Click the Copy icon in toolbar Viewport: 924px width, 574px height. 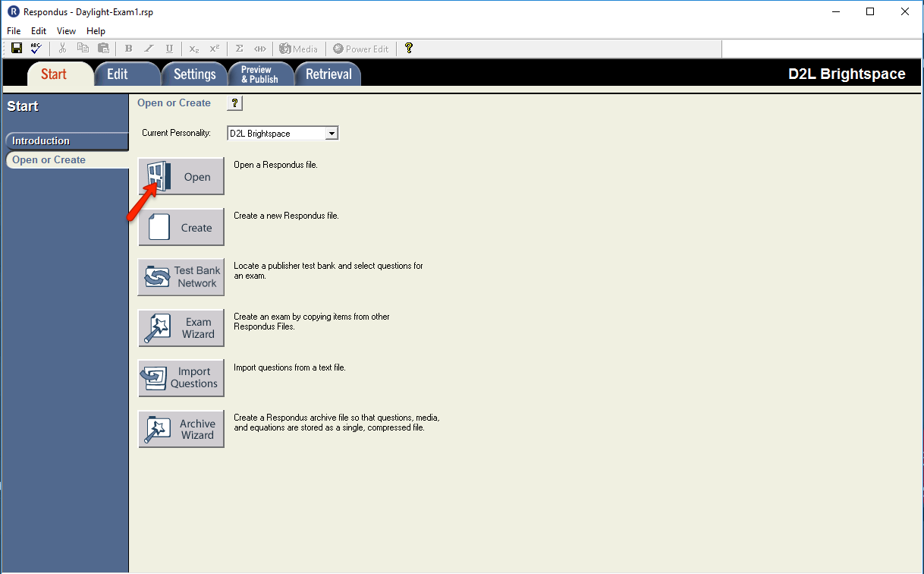(x=83, y=49)
